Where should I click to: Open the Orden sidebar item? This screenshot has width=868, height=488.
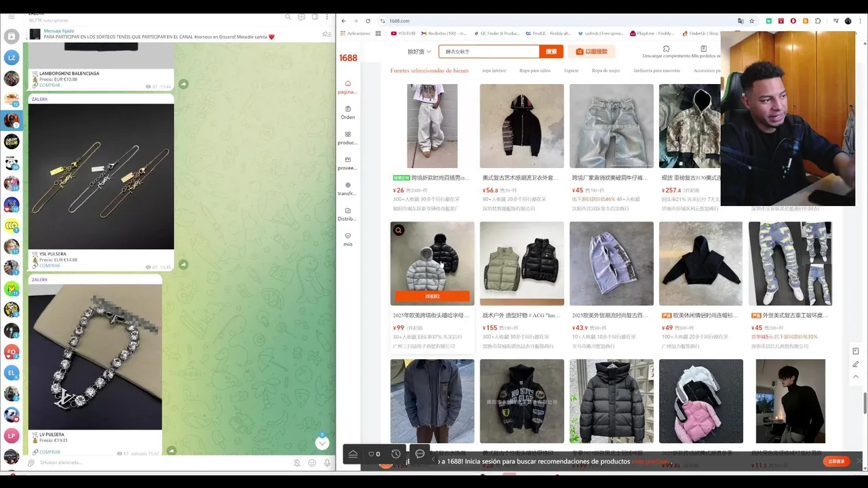tap(348, 113)
